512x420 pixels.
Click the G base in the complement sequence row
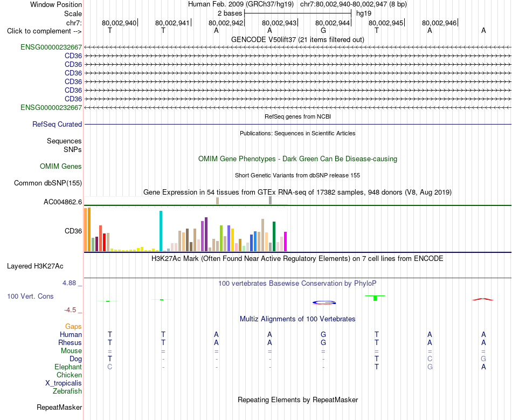(323, 30)
